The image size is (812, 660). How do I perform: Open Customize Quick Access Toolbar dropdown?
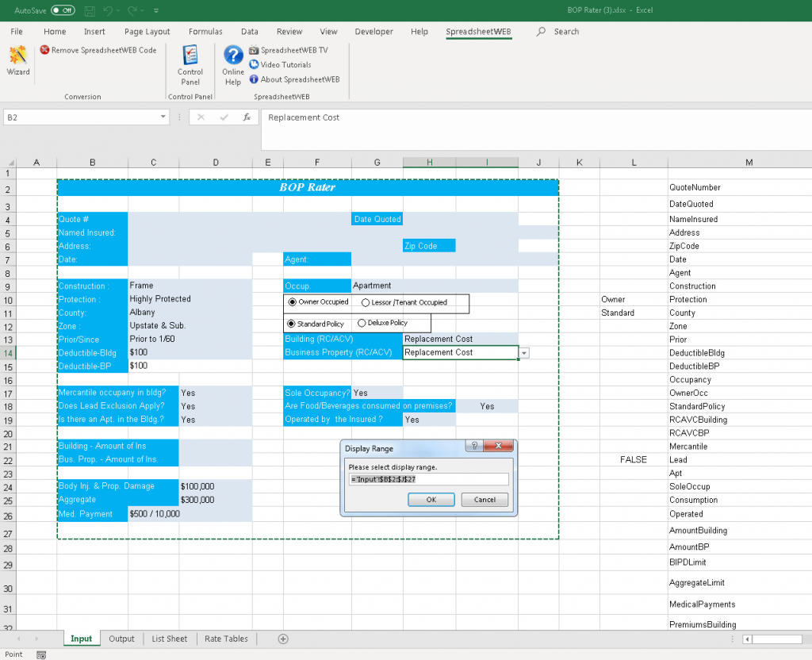[156, 10]
